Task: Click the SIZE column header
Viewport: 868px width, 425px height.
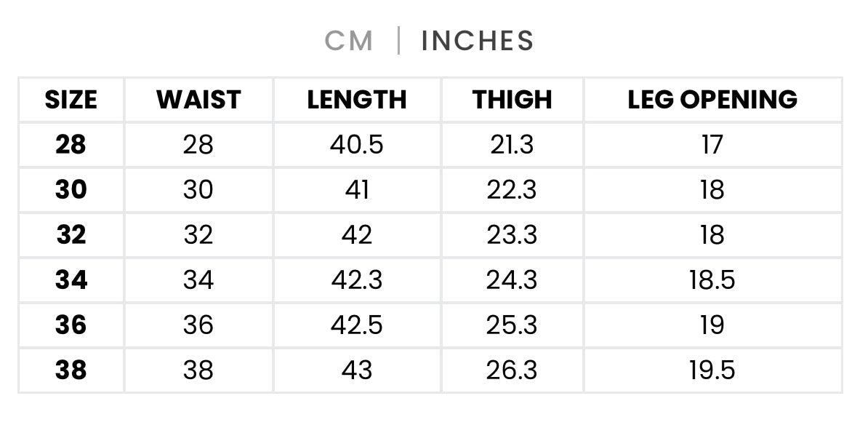Action: tap(71, 100)
